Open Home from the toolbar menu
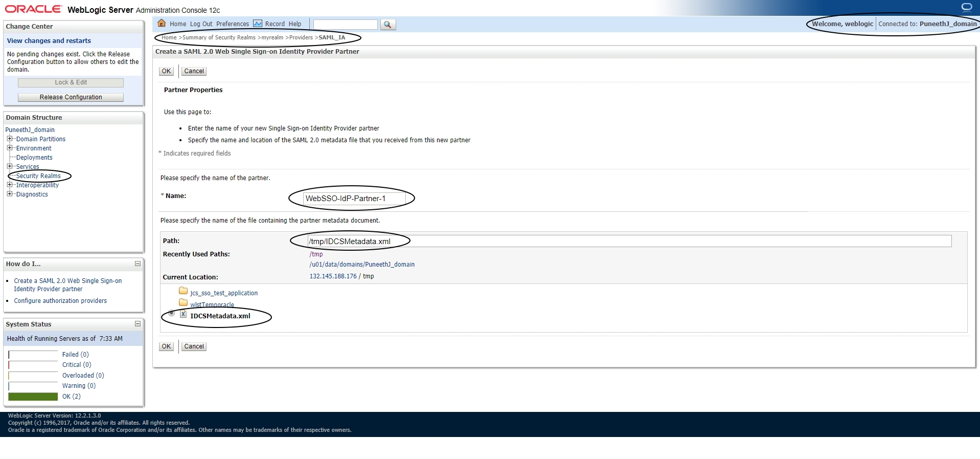The height and width of the screenshot is (459, 980). pyautogui.click(x=178, y=24)
